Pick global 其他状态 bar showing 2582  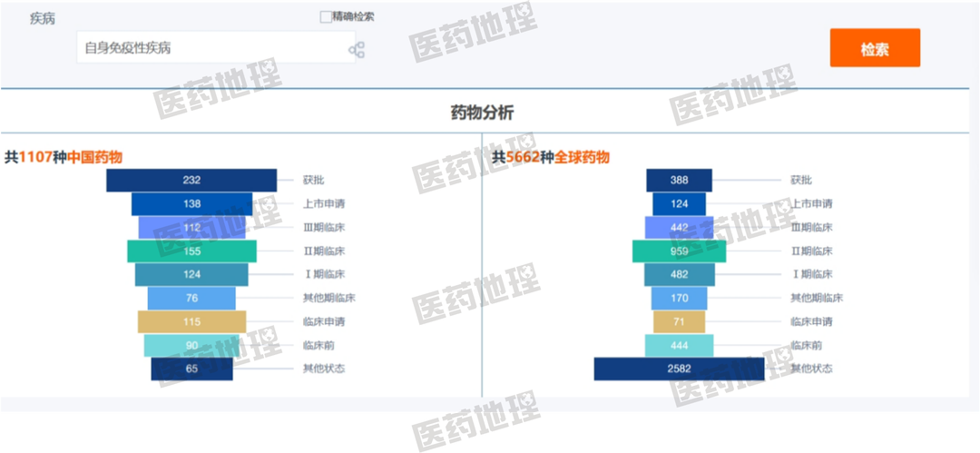[679, 369]
